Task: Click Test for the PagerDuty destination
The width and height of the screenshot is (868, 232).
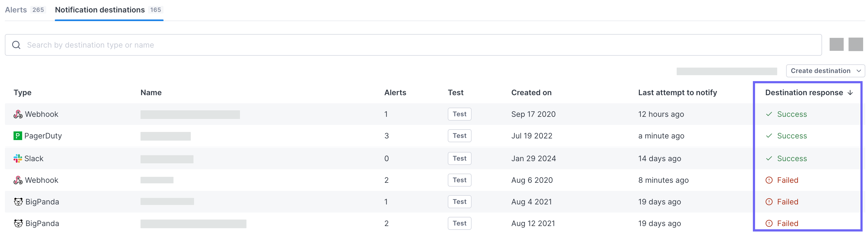Action: 460,135
